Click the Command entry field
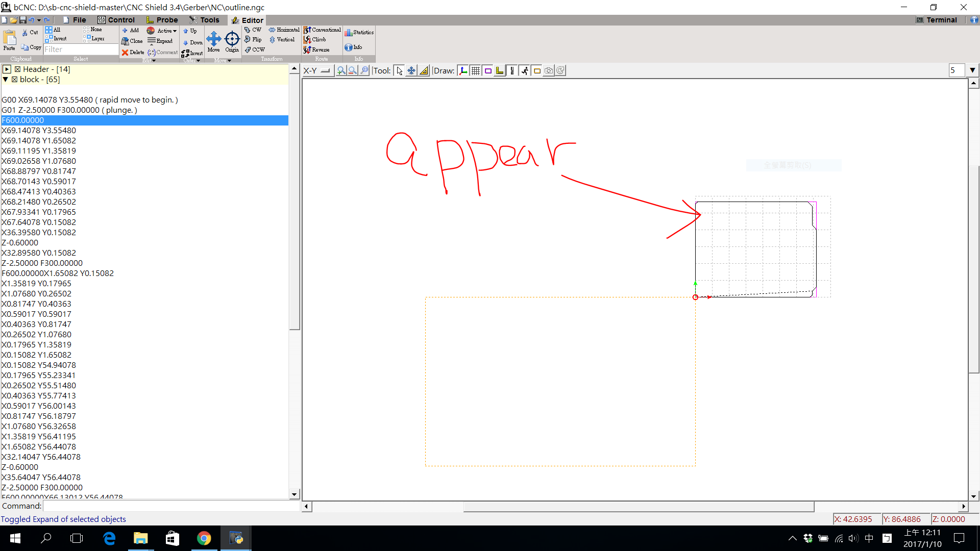 click(x=171, y=506)
